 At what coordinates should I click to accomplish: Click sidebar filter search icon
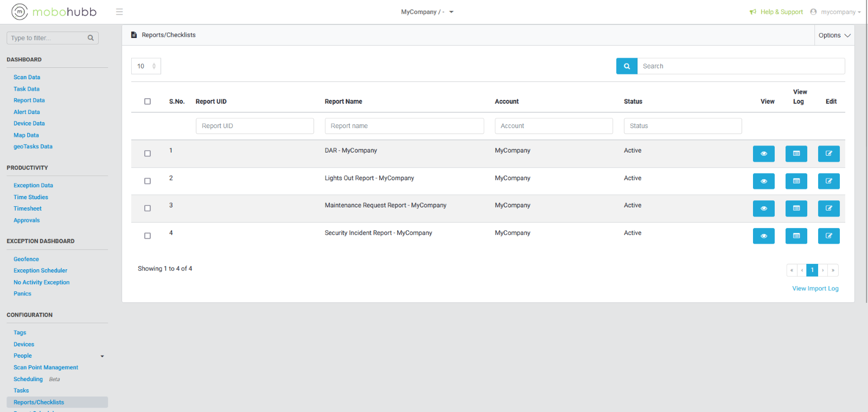click(91, 38)
